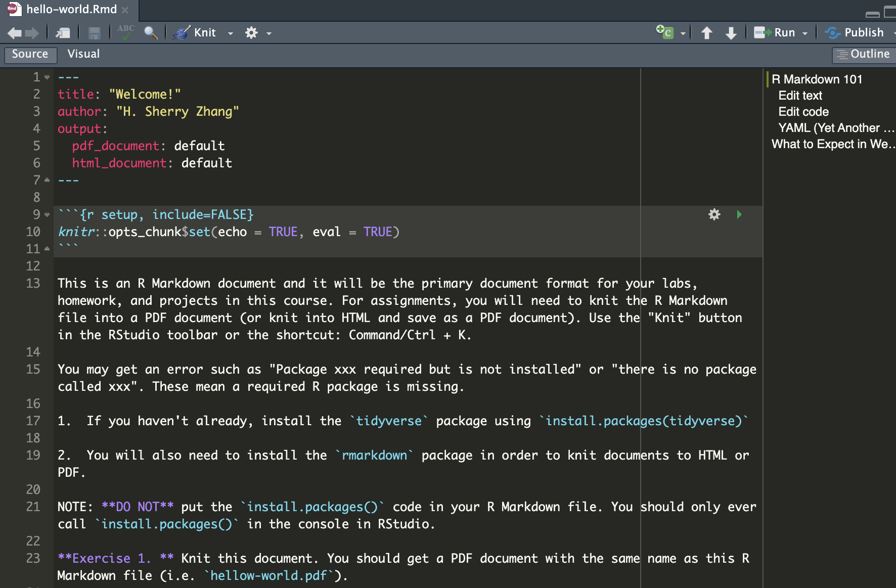Jump to next chunk with down arrow
896x588 pixels.
(731, 33)
